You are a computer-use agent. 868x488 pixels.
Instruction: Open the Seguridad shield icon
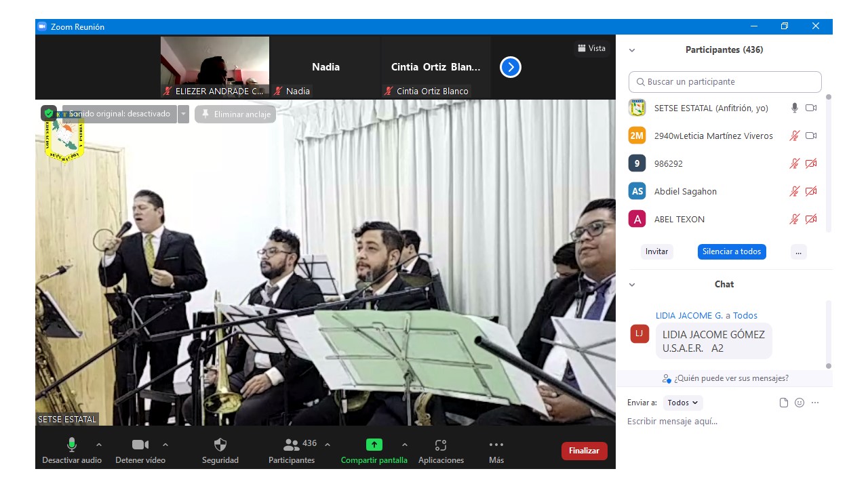(x=220, y=445)
